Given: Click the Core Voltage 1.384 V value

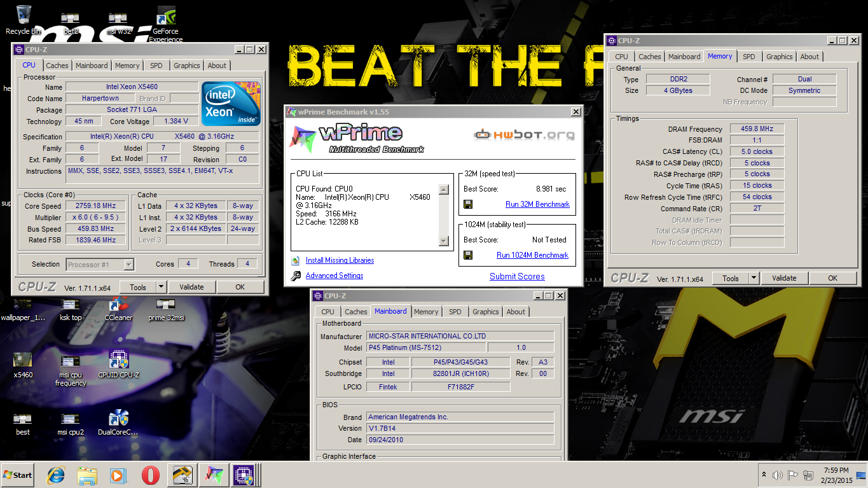Looking at the screenshot, I should point(176,121).
